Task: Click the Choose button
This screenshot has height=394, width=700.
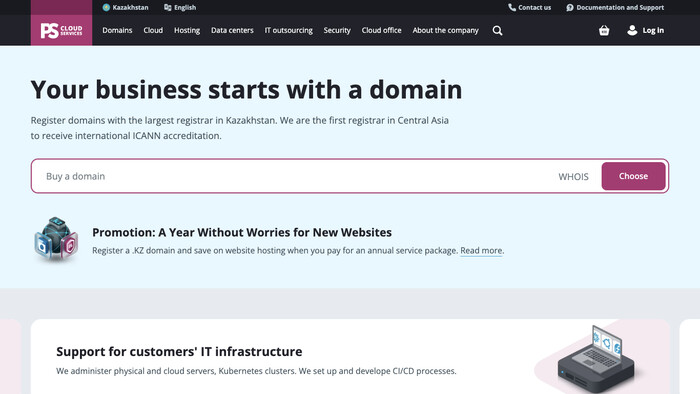Action: (x=633, y=176)
